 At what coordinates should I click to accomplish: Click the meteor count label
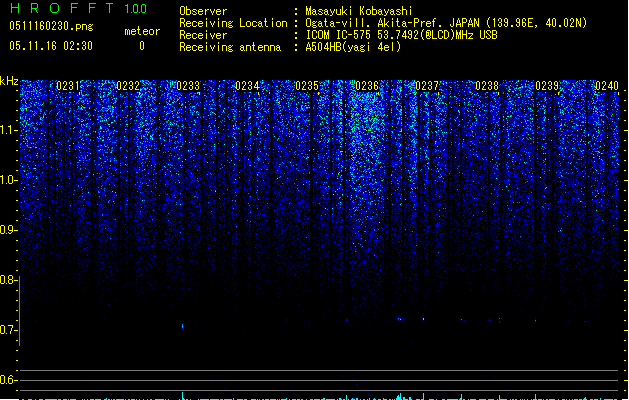coord(142,31)
